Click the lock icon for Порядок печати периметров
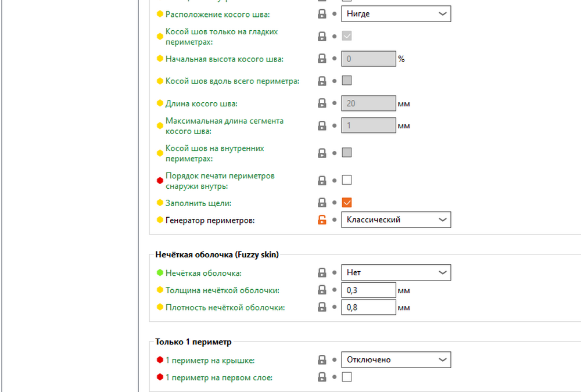581x392 pixels. (x=322, y=180)
